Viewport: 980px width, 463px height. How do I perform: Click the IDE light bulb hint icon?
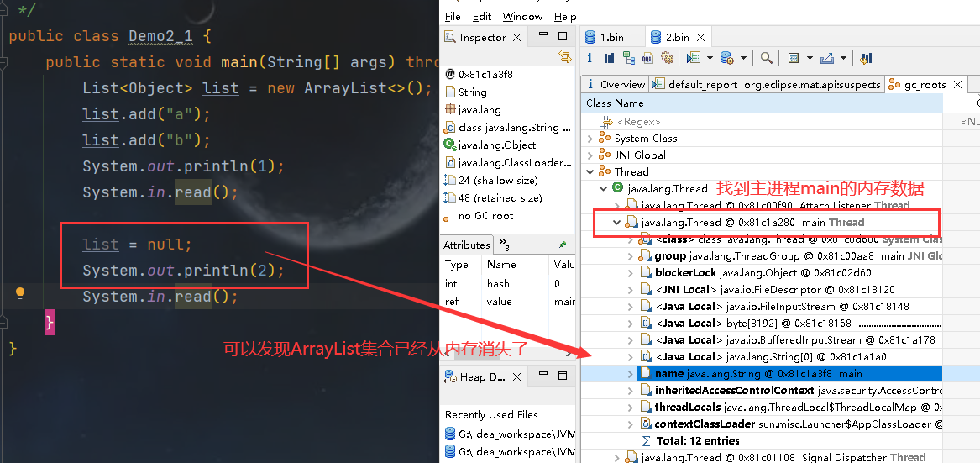(x=21, y=293)
